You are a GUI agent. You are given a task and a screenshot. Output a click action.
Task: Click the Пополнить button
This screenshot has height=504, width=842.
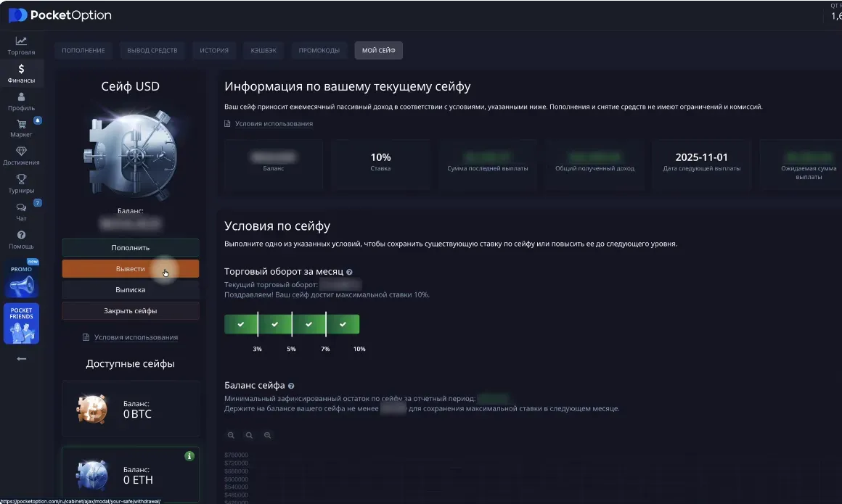tap(131, 247)
